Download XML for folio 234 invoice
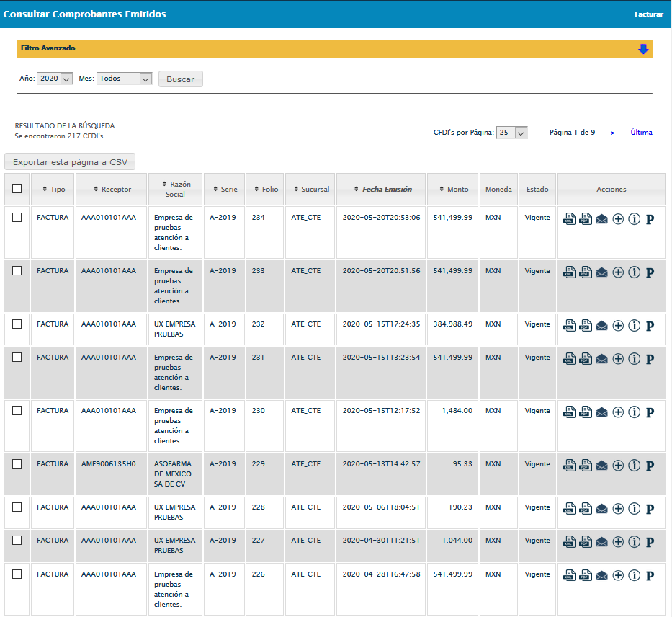672x617 pixels. 569,219
